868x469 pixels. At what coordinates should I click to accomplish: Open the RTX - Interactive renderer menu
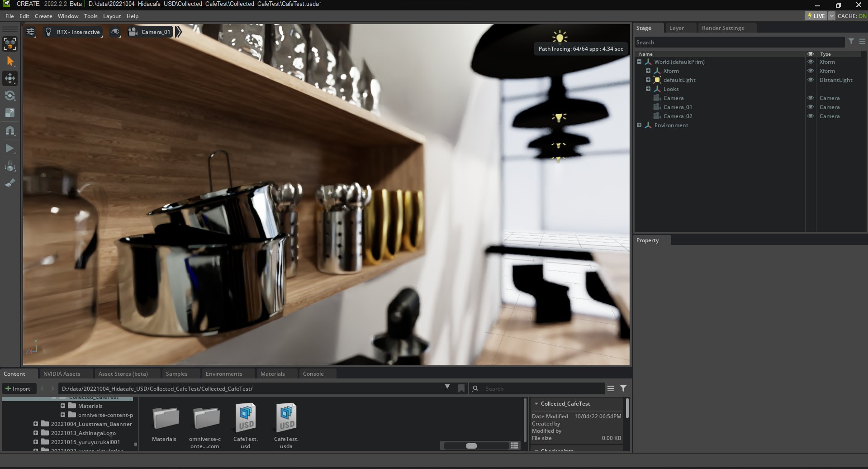(x=73, y=32)
